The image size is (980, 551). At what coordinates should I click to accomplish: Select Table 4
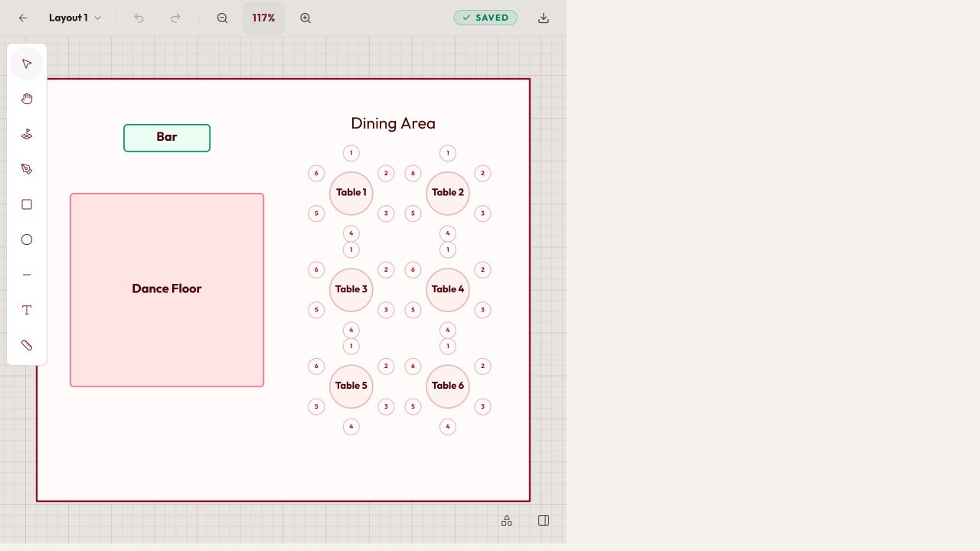coord(448,289)
